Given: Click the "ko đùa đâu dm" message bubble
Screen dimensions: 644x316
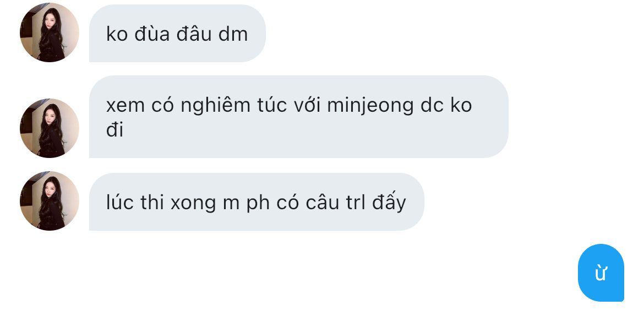Looking at the screenshot, I should (177, 33).
